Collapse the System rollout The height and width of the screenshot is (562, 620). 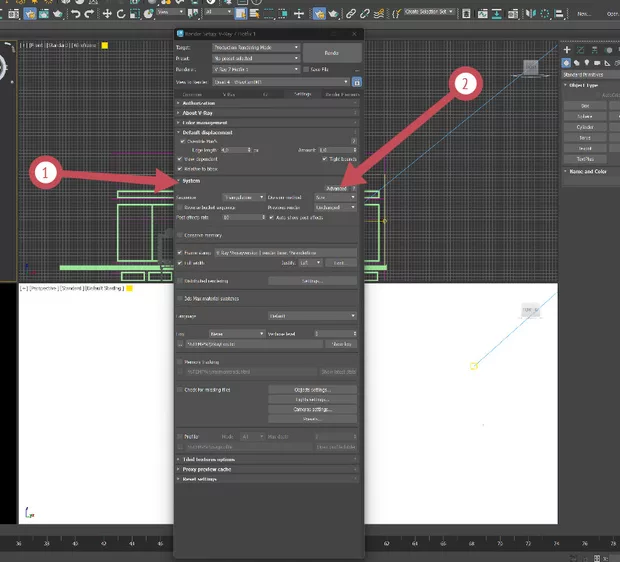click(x=190, y=181)
